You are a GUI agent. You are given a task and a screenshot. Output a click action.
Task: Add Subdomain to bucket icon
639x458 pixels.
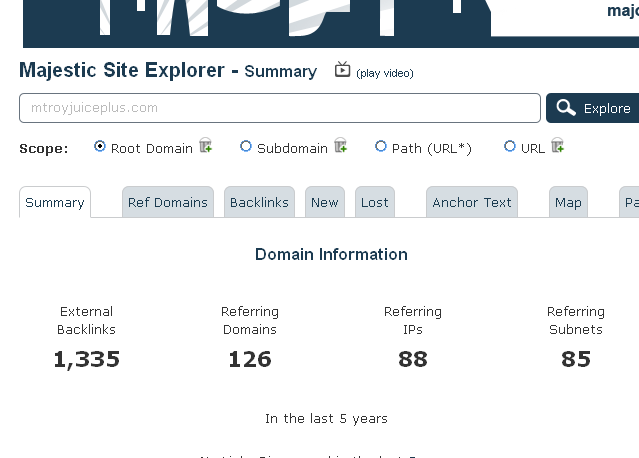pos(340,145)
